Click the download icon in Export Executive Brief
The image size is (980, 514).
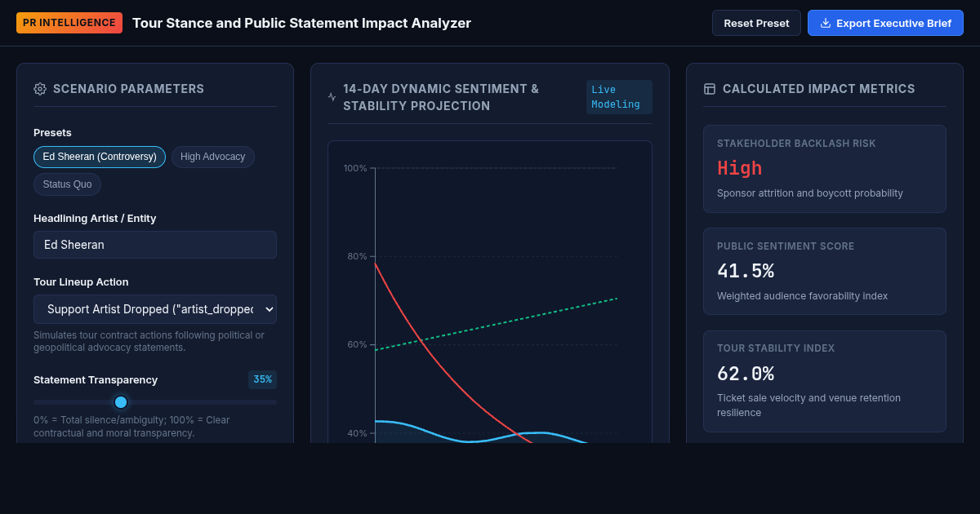pos(826,23)
